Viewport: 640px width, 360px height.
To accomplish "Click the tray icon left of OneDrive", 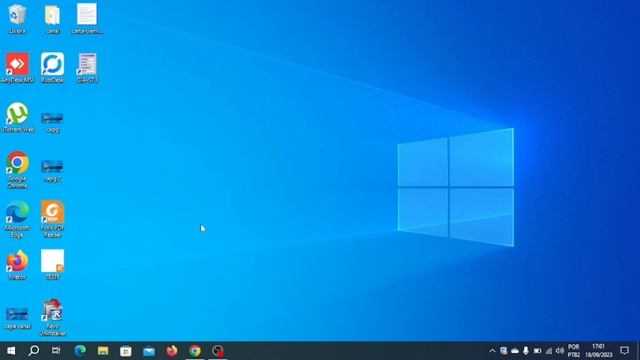I will click(x=504, y=351).
